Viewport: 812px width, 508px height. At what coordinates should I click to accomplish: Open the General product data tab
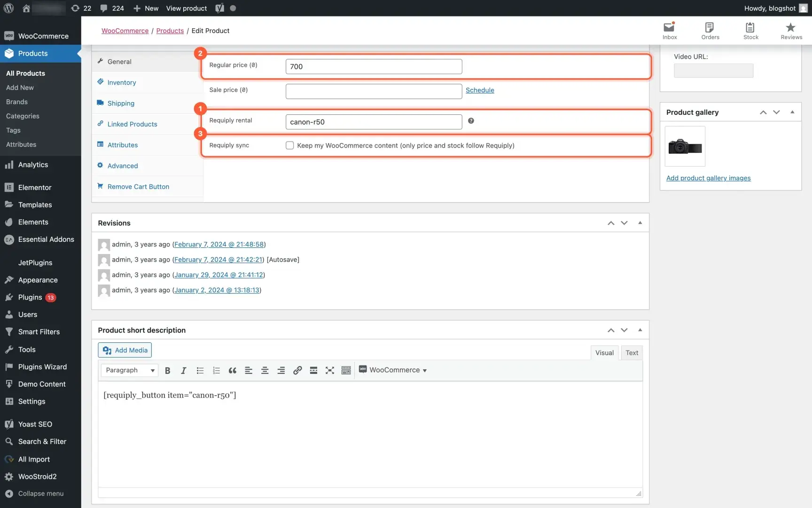tap(148, 62)
